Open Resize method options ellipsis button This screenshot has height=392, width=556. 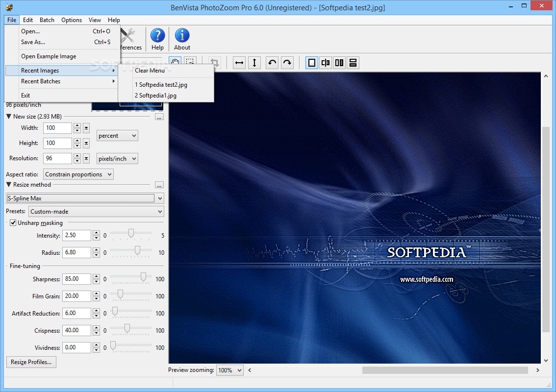click(x=159, y=185)
